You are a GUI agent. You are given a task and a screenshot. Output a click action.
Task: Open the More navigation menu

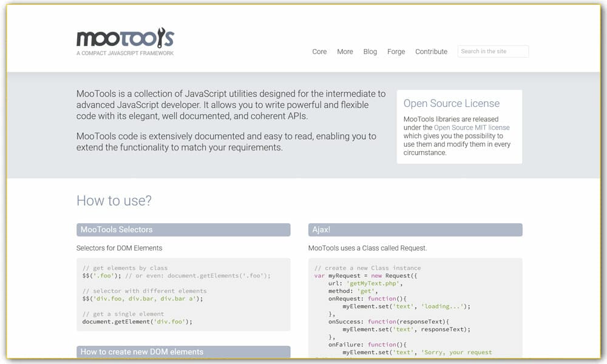click(345, 52)
